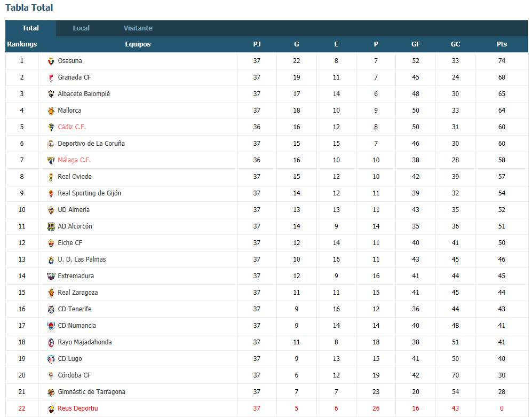Screen dimensions: 532x417
Task: Open the Málaga C.F. team link
Action: [74, 160]
